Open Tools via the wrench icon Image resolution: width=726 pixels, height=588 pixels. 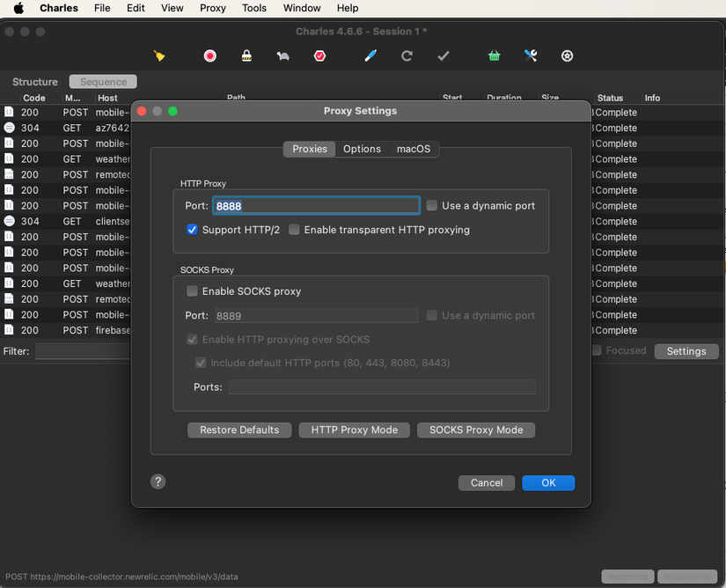coord(530,55)
